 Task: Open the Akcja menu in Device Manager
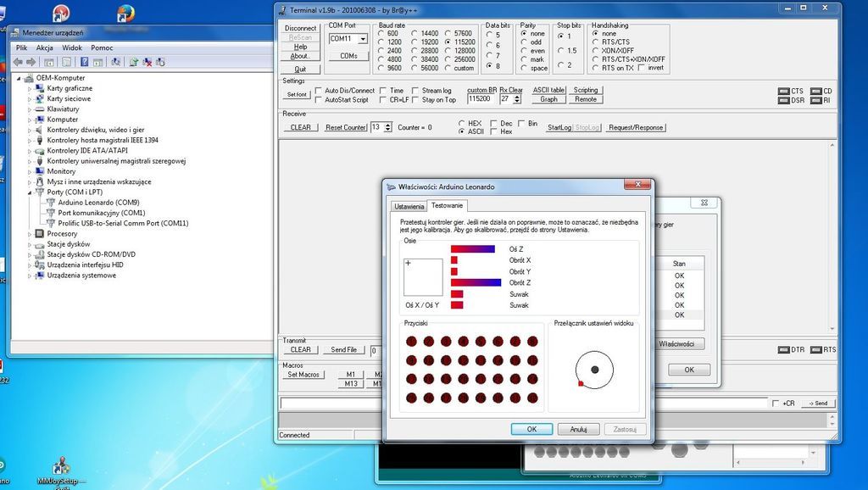pyautogui.click(x=44, y=48)
